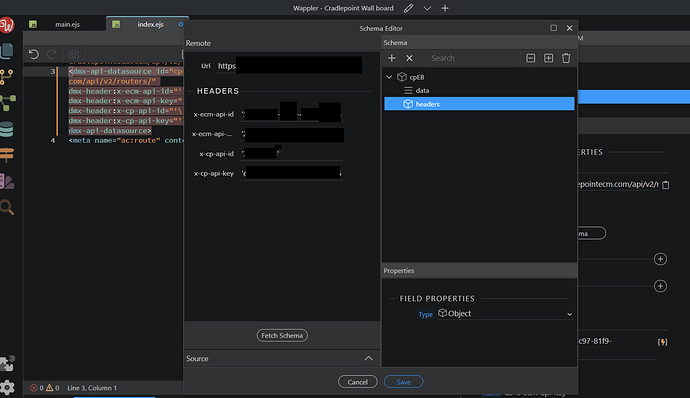
Task: Click the lightning binding icon in right panel
Action: point(662,342)
